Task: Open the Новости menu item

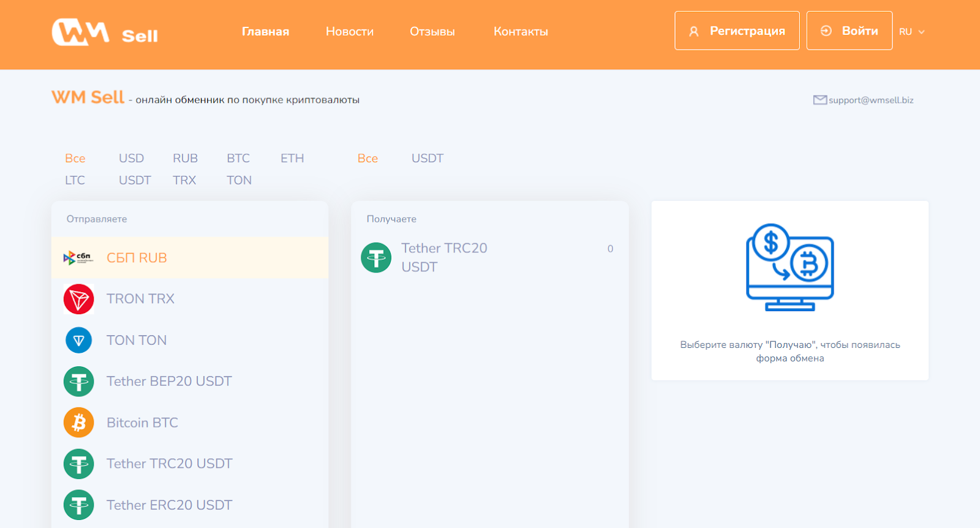Action: (349, 32)
